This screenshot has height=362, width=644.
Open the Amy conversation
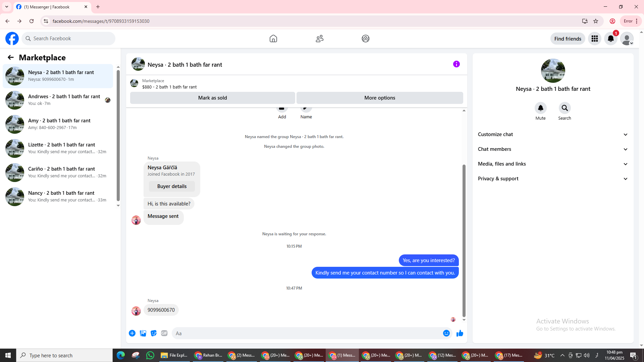click(58, 124)
